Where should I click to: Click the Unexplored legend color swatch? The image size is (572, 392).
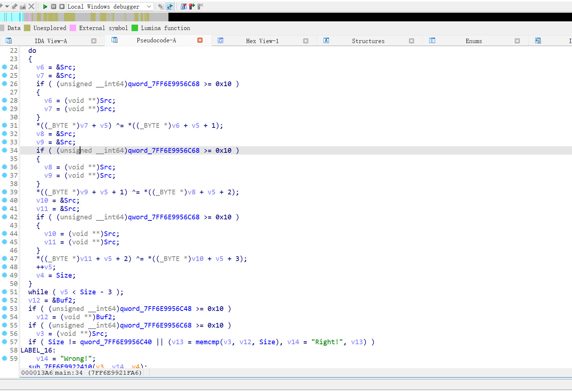(27, 28)
